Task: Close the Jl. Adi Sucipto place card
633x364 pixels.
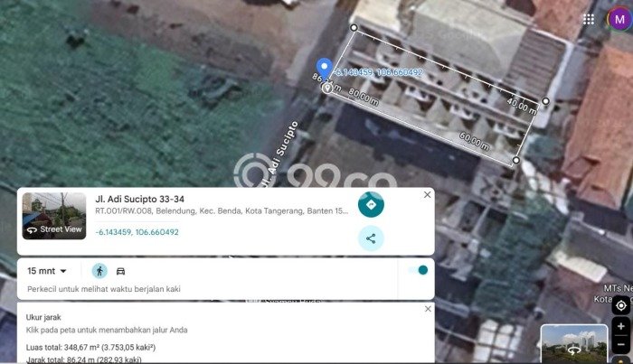Action: click(427, 195)
